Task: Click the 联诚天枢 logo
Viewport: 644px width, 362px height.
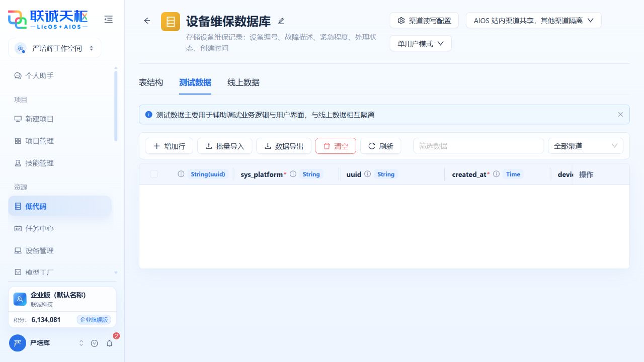Action: pos(48,19)
